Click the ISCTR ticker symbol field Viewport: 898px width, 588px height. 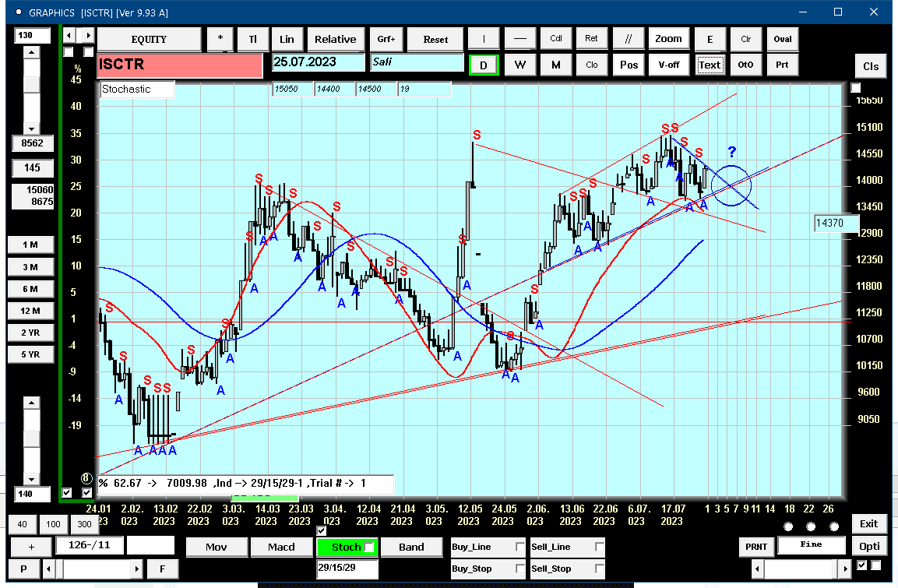pyautogui.click(x=180, y=65)
